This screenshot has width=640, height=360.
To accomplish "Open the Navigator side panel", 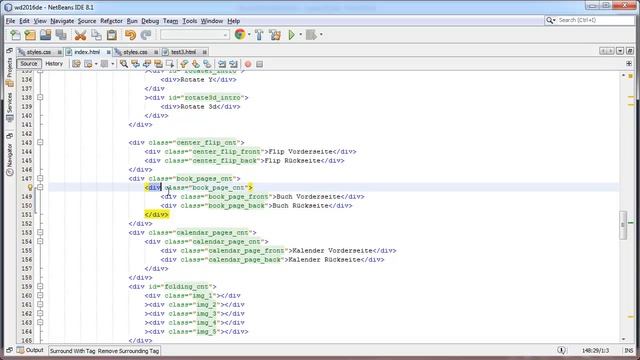I will point(10,160).
